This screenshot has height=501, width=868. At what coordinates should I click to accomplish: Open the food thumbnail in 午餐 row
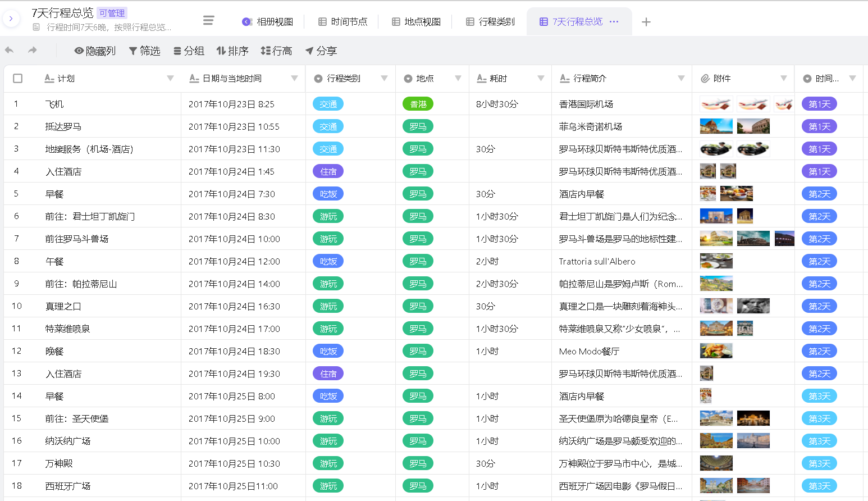point(716,261)
